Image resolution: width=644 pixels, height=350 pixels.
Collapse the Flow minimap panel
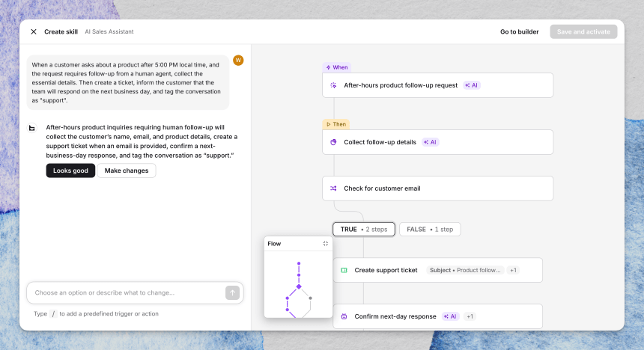pos(325,244)
